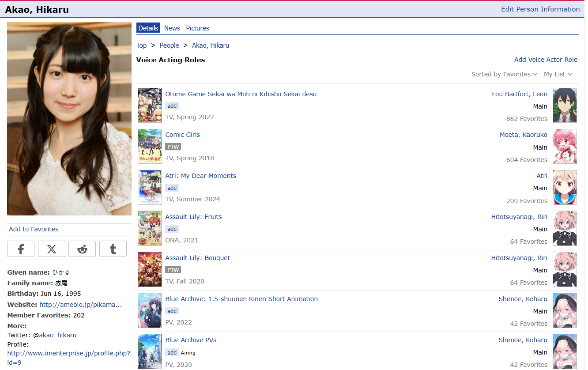Open the Pictures tab
This screenshot has width=588, height=370.
(198, 28)
